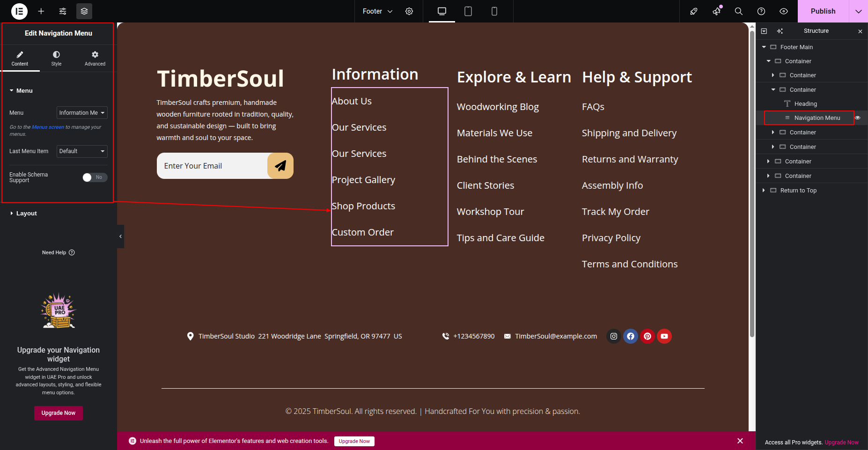Screen dimensions: 868x450
Task: Toggle Enable Schema Support switch
Action: click(95, 177)
